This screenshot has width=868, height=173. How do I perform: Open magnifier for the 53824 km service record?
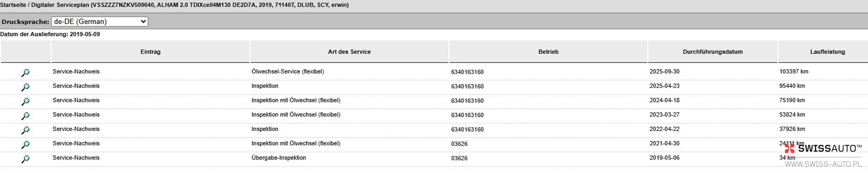click(x=25, y=116)
